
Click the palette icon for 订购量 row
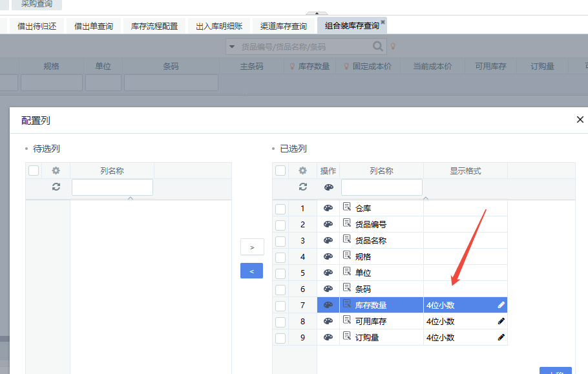pos(328,337)
